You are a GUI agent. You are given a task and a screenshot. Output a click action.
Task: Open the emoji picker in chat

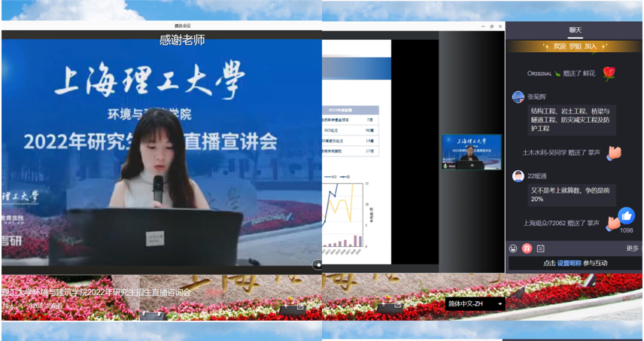pos(513,248)
